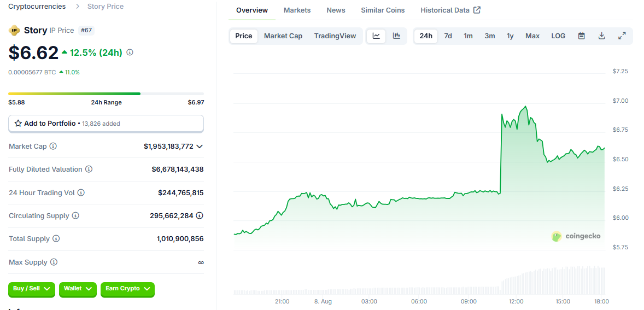The image size is (644, 310).
Task: Click breadcrumb chevron after Cryptocurrencies
Action: pyautogui.click(x=77, y=7)
